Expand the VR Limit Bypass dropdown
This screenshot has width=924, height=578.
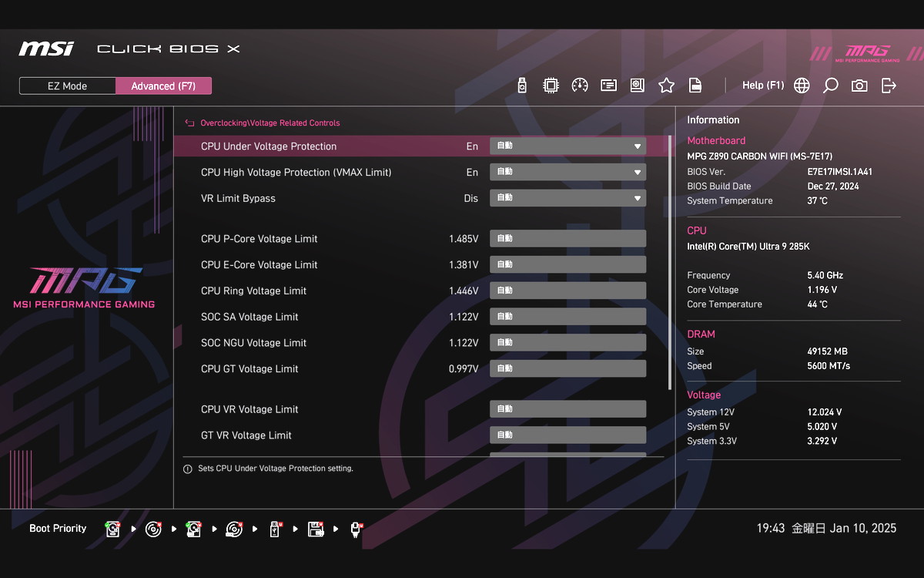[567, 199]
